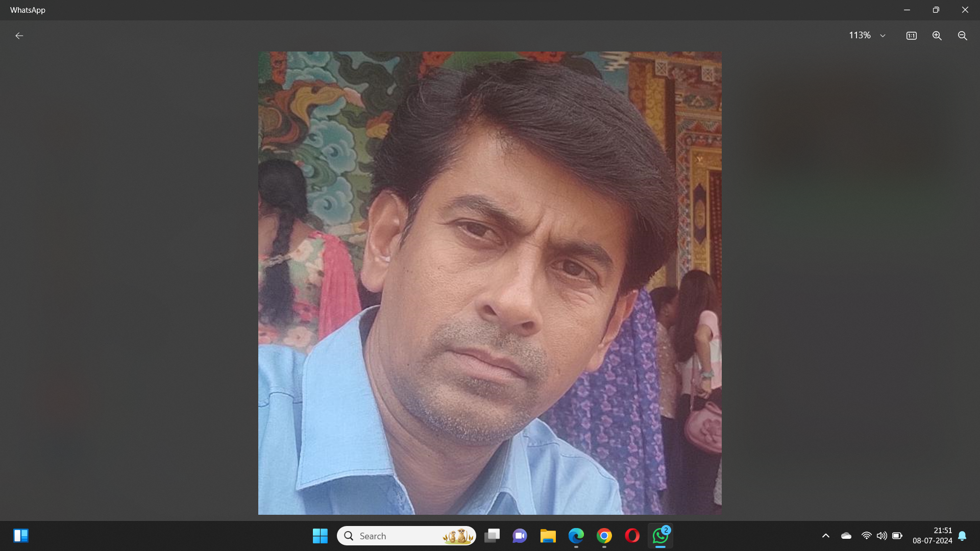The width and height of the screenshot is (980, 551).
Task: Open OneDrive cloud tray icon
Action: [x=846, y=536]
